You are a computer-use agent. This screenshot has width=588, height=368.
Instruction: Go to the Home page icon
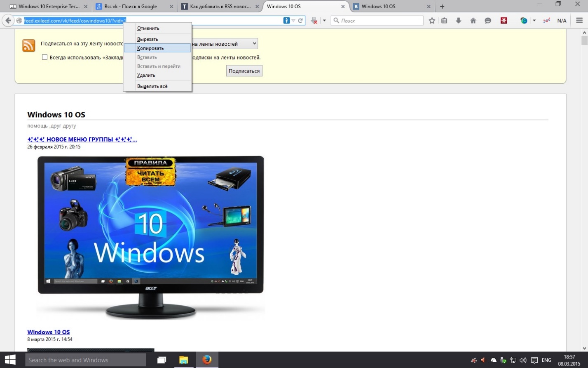coord(473,21)
